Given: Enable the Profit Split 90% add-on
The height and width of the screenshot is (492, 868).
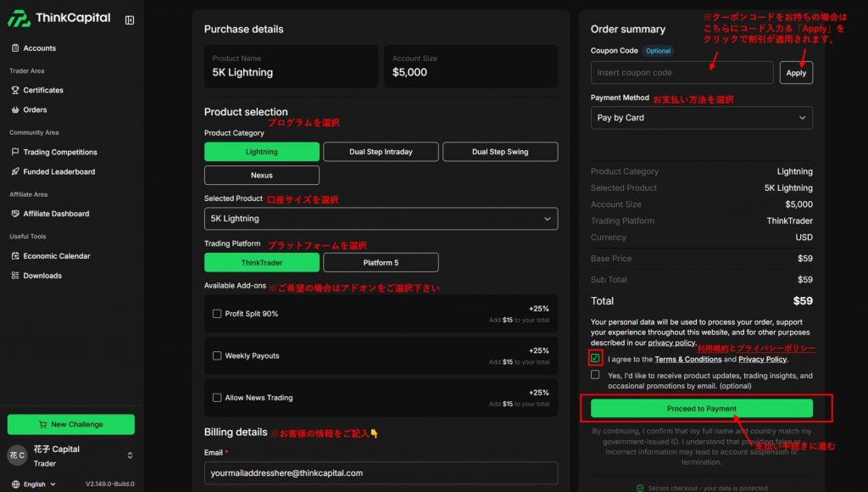Looking at the screenshot, I should (217, 314).
